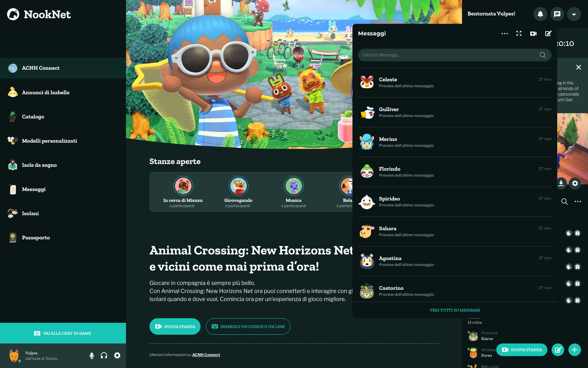This screenshot has height=368, width=588.
Task: Open the conversation with Agostina
Action: pos(455,261)
